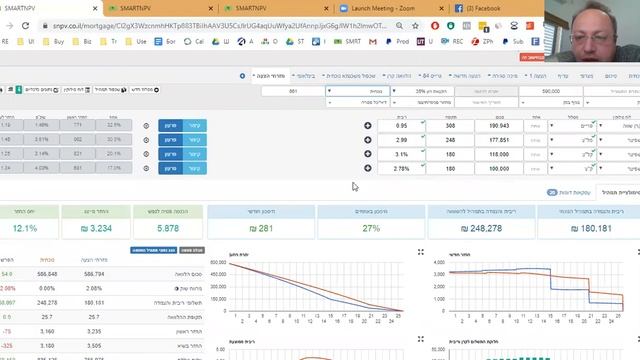Click the magnifier zoom icon in the address bar

[x=399, y=26]
